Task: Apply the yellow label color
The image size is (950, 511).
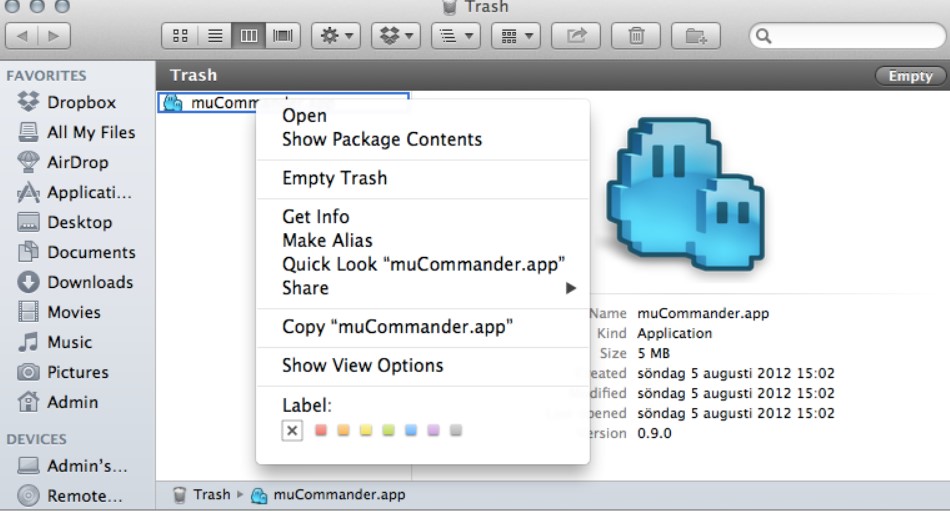Action: point(366,430)
